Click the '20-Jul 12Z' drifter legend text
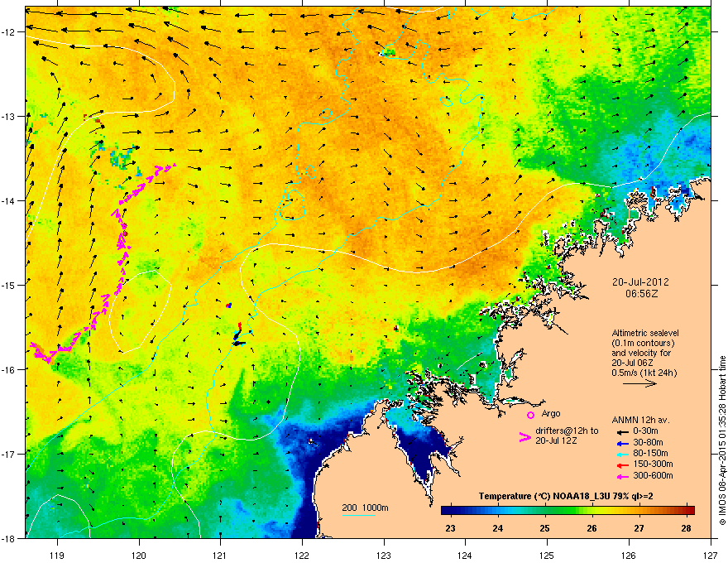728x563 pixels. point(556,440)
